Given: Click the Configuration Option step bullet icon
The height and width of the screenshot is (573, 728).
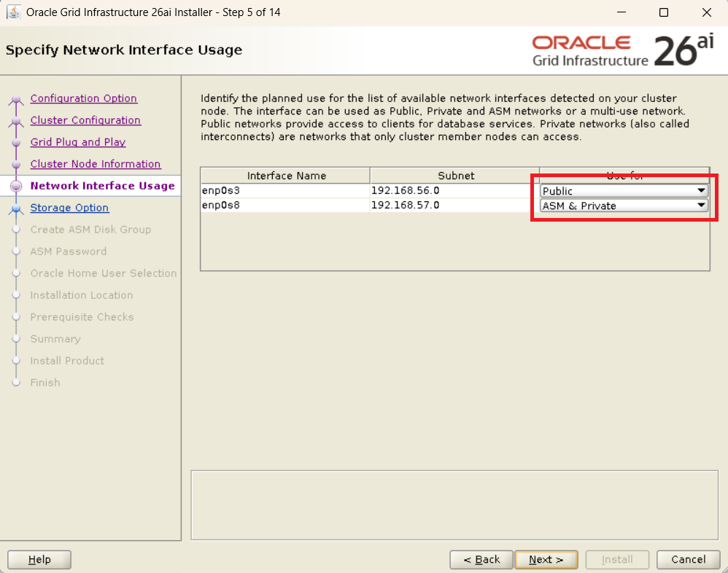Looking at the screenshot, I should 16,100.
